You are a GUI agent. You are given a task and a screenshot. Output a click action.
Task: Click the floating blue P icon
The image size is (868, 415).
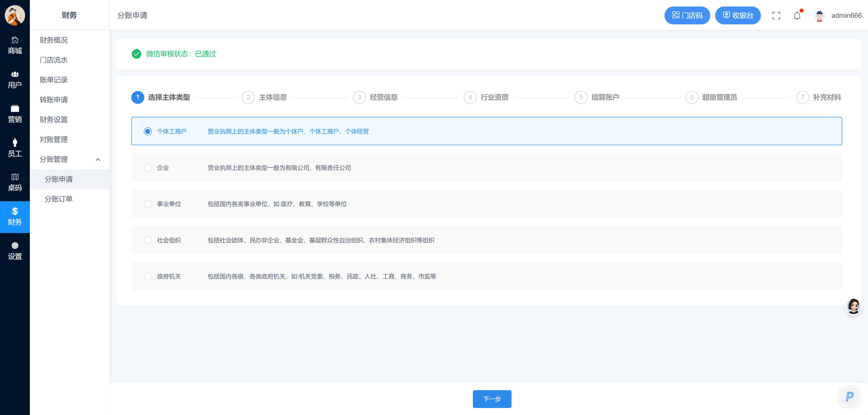click(x=849, y=396)
